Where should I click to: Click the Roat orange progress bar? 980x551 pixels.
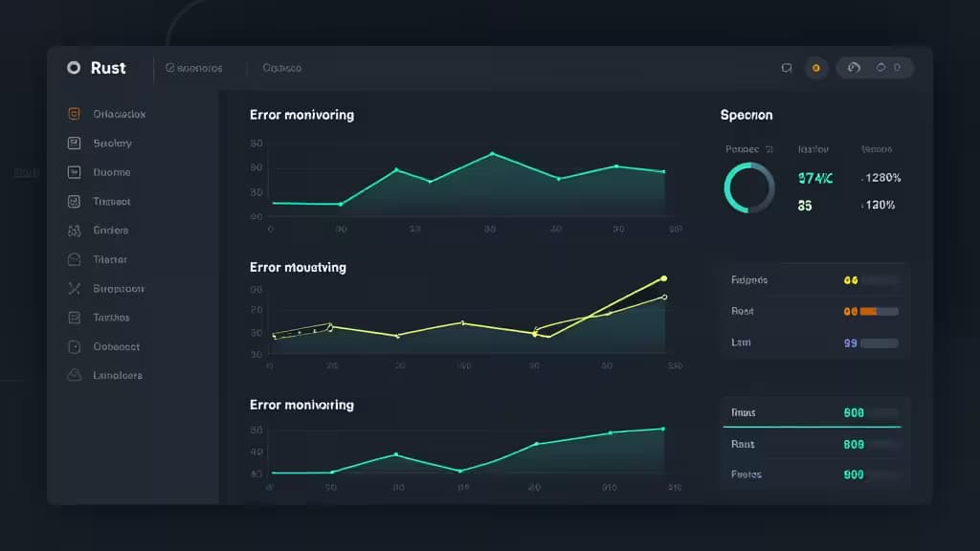[879, 311]
